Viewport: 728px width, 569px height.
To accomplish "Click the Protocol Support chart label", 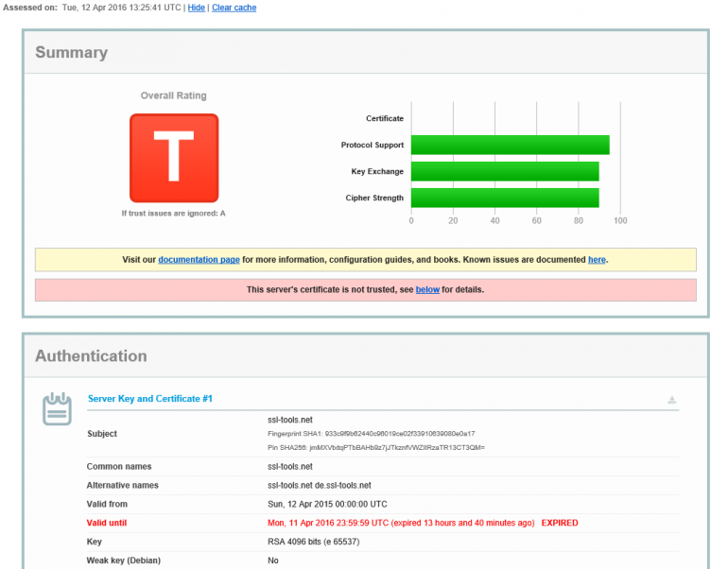I will [x=373, y=145].
